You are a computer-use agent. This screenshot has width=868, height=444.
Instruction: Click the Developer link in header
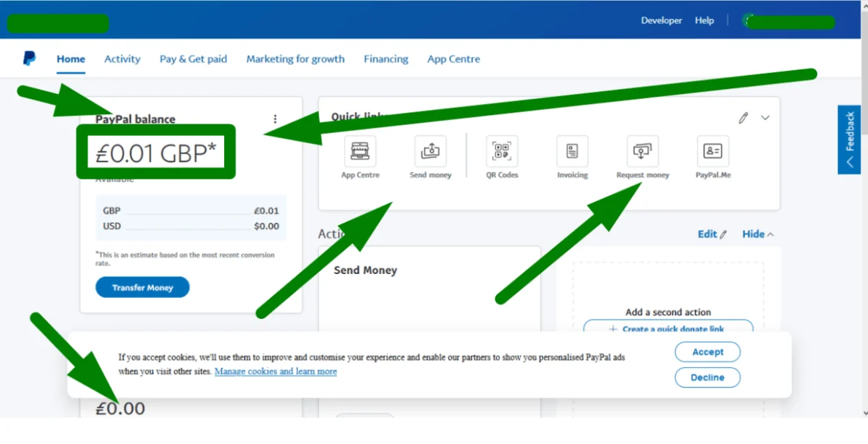pyautogui.click(x=661, y=20)
